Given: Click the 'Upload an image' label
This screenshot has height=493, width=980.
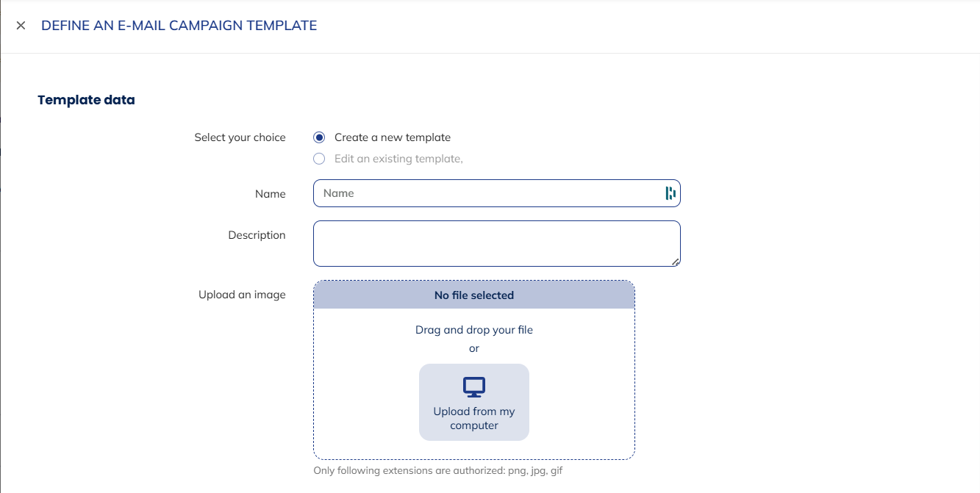Looking at the screenshot, I should [242, 295].
